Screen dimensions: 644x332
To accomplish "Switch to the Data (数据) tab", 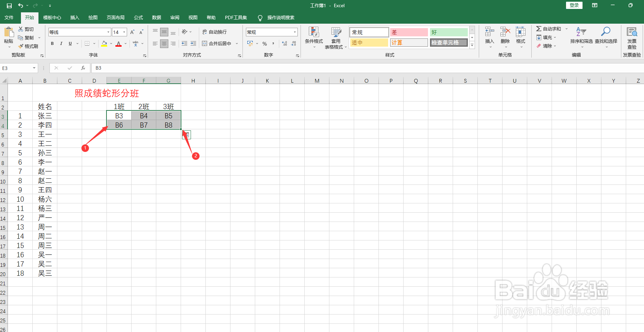I will pos(157,17).
